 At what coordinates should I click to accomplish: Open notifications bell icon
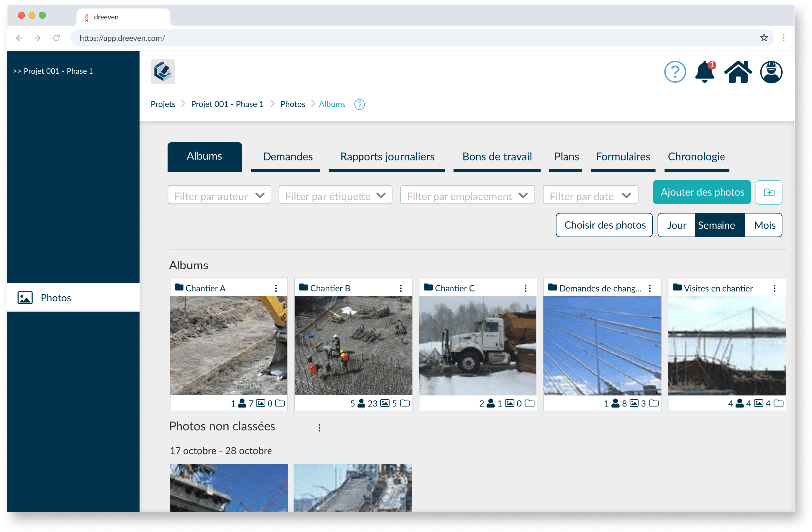click(705, 72)
